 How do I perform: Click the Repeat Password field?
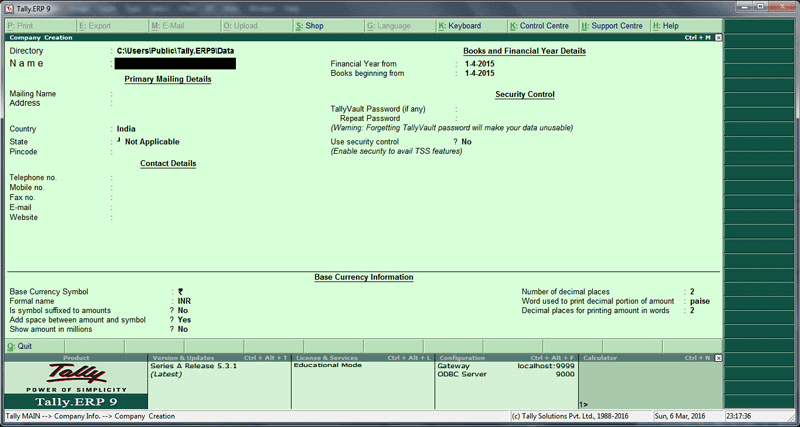coord(510,118)
